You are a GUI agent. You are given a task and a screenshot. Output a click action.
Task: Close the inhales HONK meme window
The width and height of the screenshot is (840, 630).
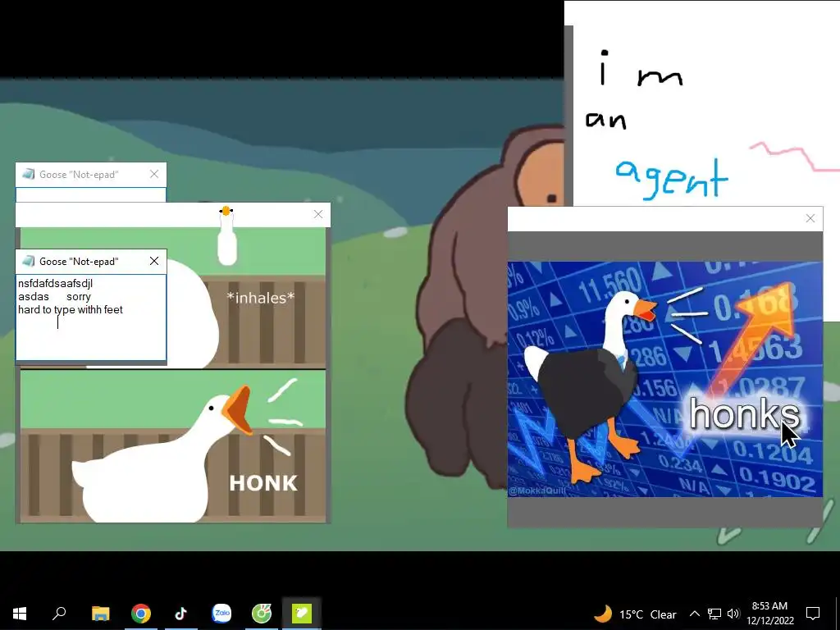point(318,214)
